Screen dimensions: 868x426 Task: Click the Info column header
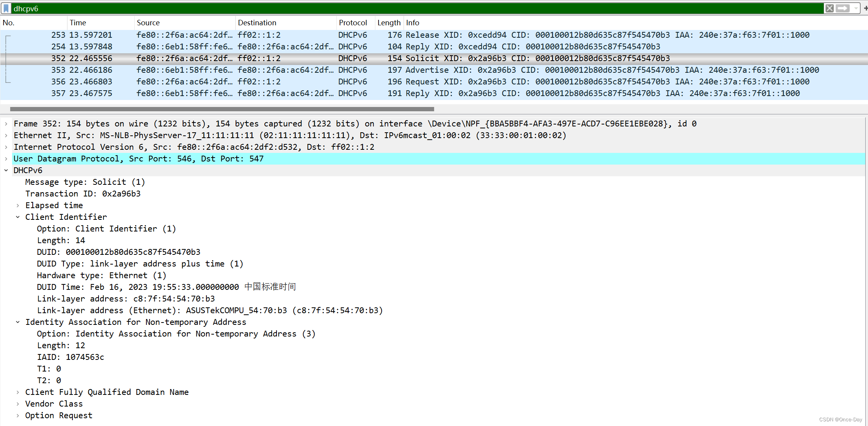(636, 23)
